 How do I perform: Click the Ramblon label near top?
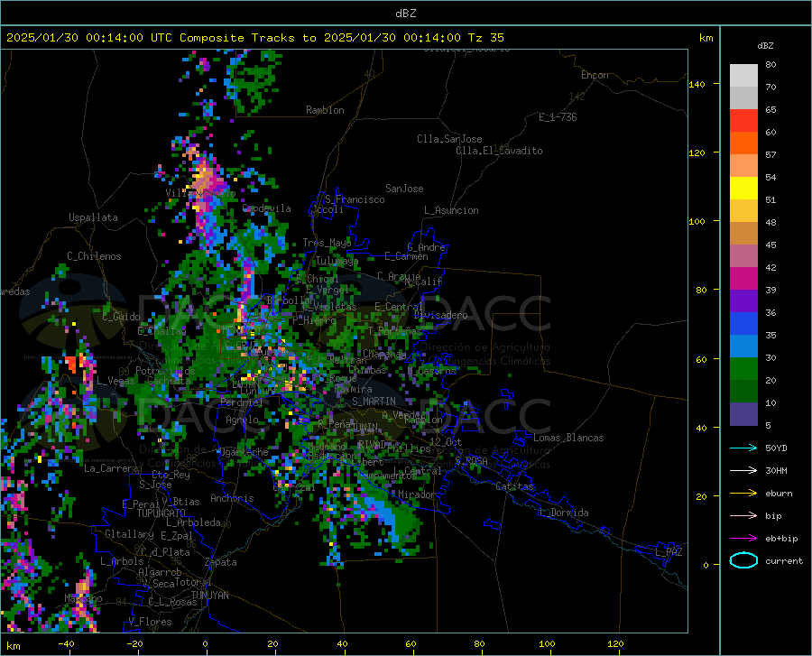pos(325,110)
